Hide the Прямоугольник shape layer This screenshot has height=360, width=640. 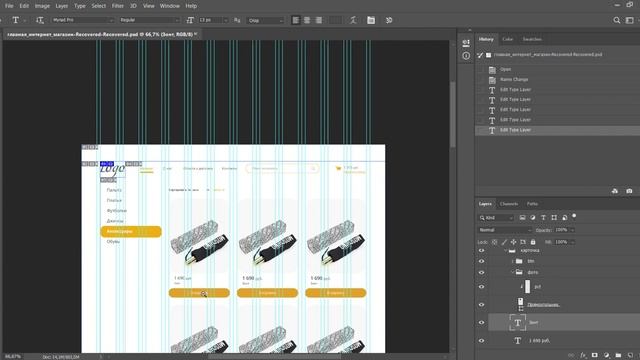pos(482,305)
